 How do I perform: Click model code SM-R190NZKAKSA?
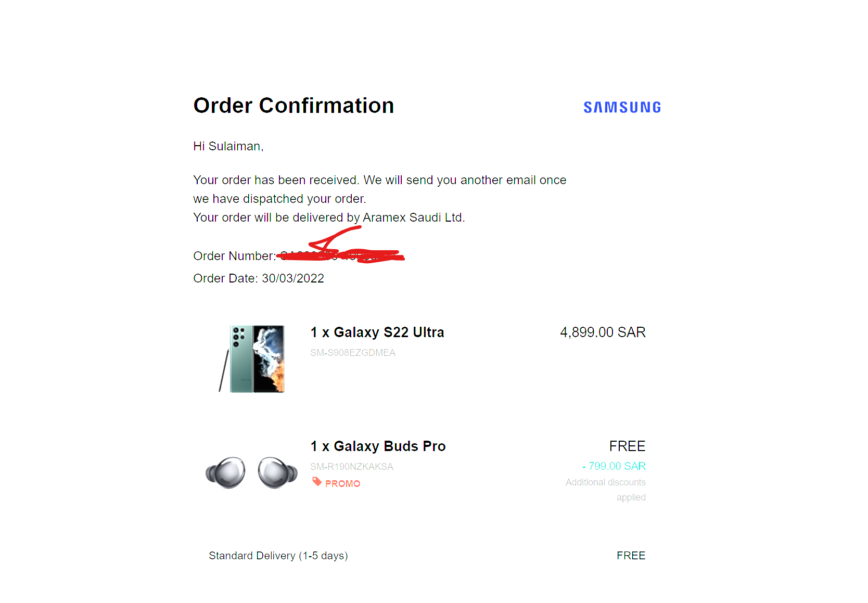(352, 467)
